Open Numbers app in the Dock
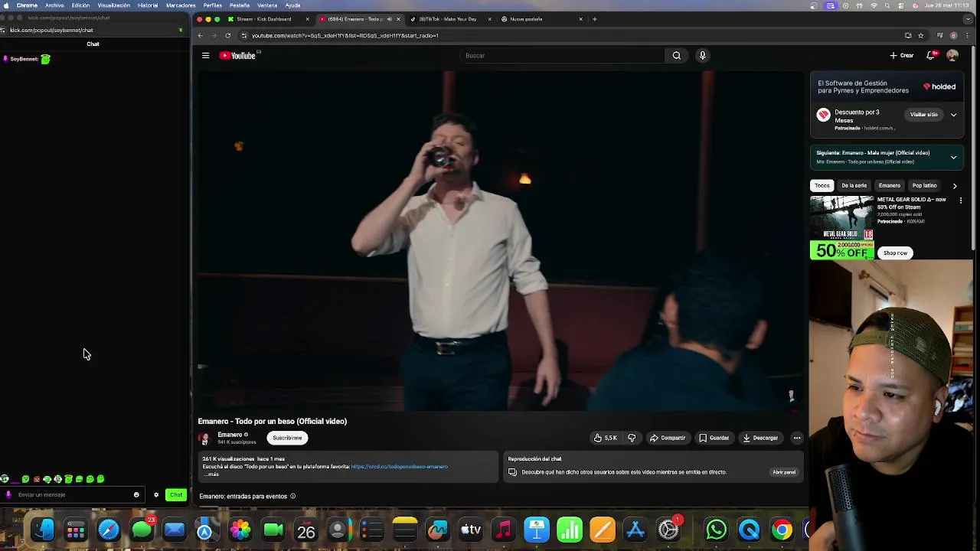This screenshot has height=551, width=980. tap(570, 530)
